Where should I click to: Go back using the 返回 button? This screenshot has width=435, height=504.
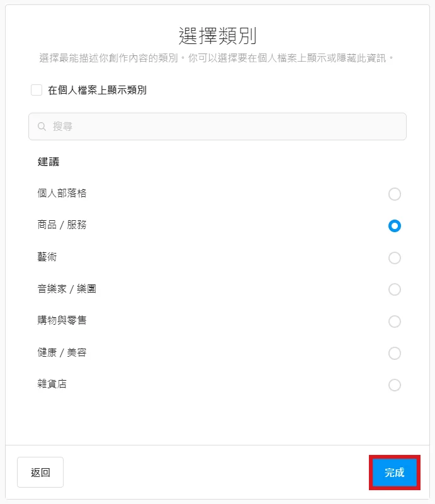point(40,472)
